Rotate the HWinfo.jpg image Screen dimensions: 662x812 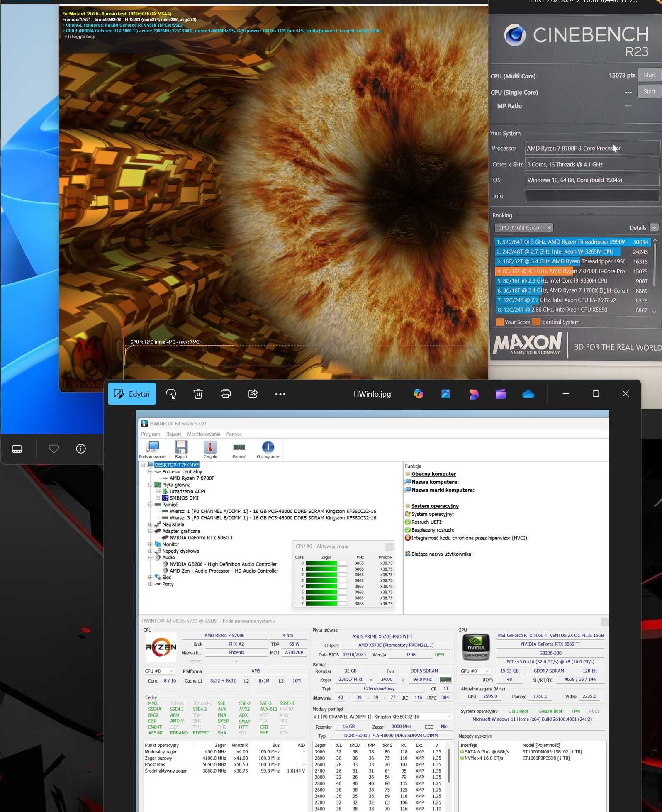(171, 394)
